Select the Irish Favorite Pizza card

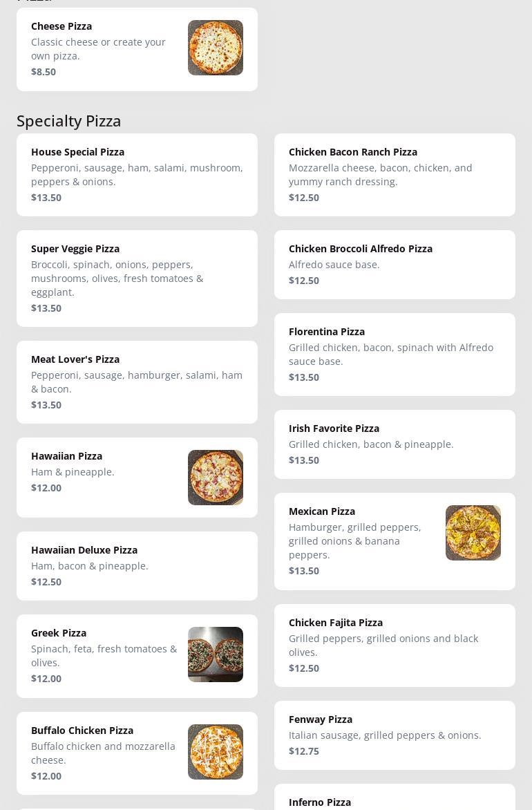[x=395, y=444]
